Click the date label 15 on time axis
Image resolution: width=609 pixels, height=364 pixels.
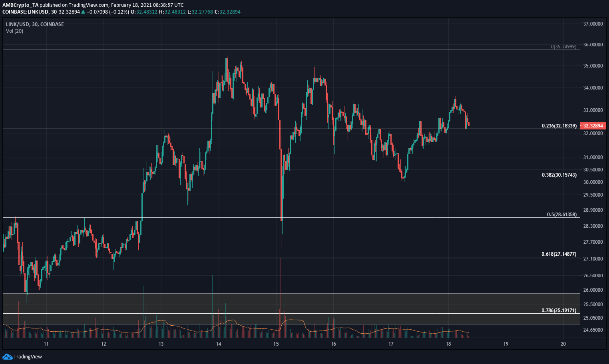pos(276,344)
